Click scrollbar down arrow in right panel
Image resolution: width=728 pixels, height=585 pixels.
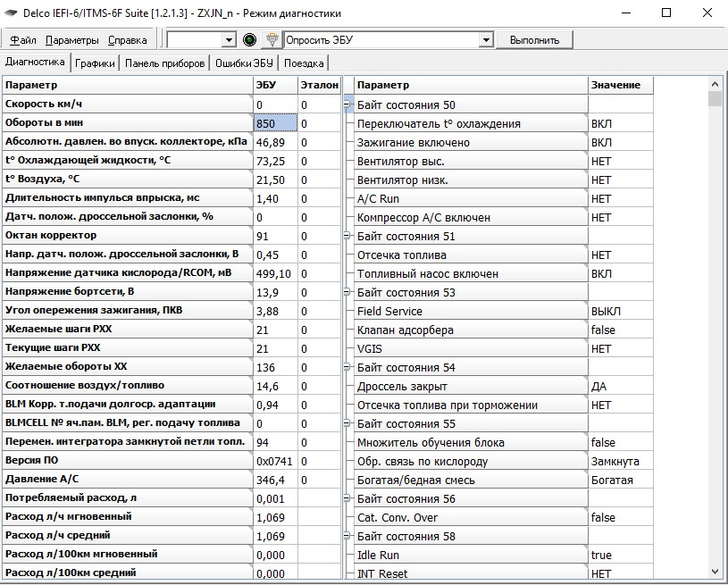[715, 572]
